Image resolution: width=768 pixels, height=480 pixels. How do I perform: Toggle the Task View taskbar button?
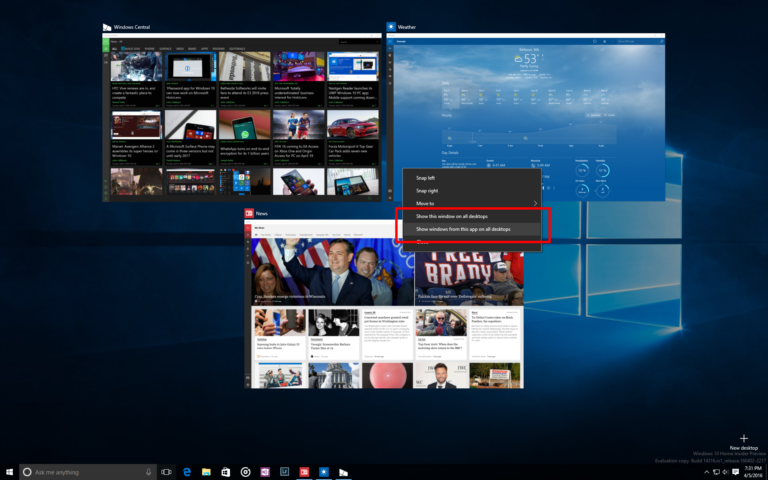[x=167, y=471]
